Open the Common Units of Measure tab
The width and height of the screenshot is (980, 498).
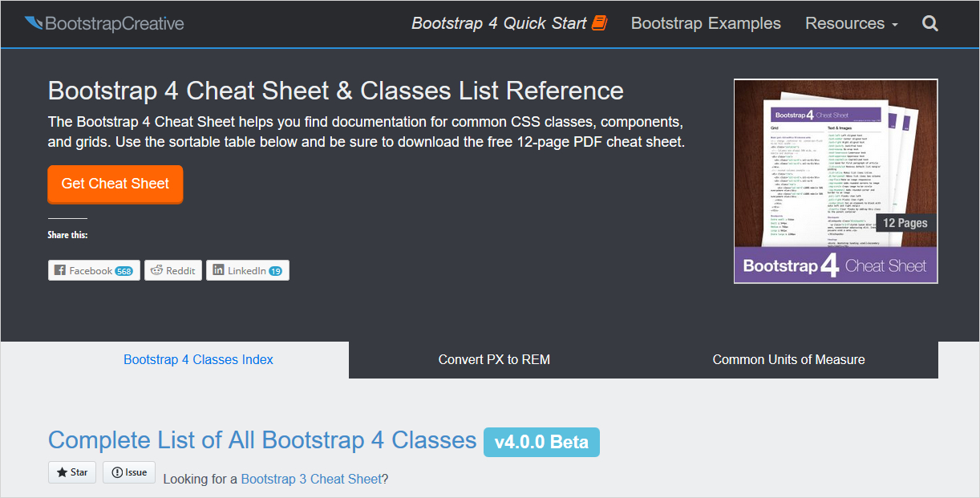coord(788,359)
